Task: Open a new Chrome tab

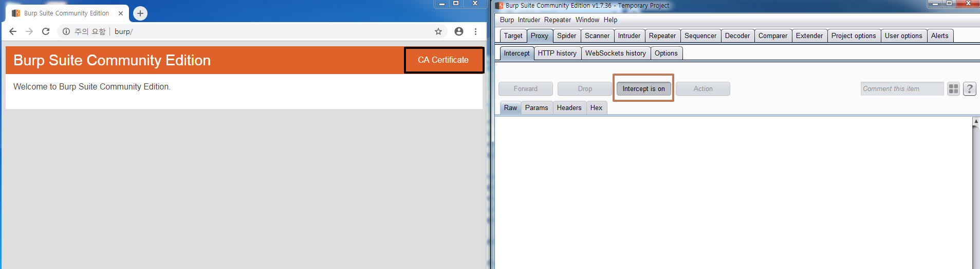Action: [140, 13]
